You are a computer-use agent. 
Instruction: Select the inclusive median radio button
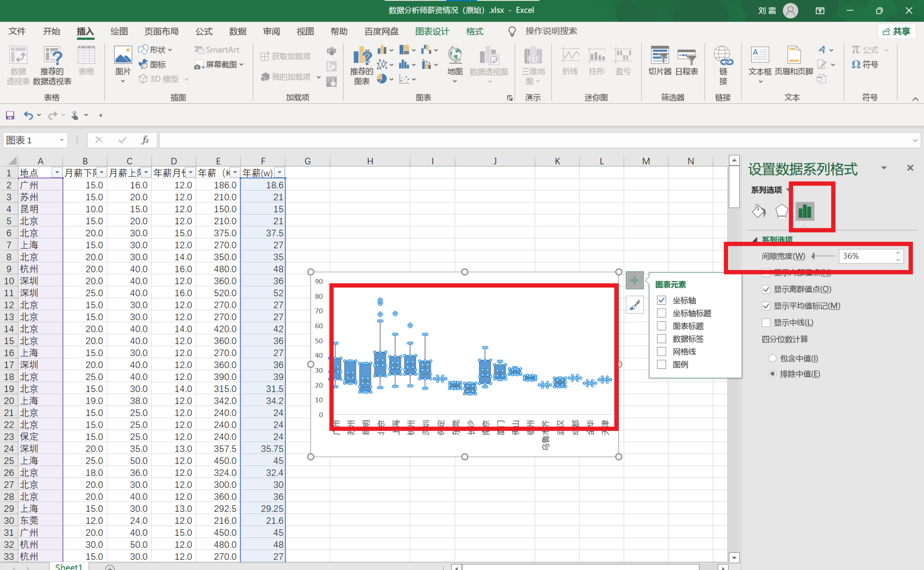tap(772, 358)
